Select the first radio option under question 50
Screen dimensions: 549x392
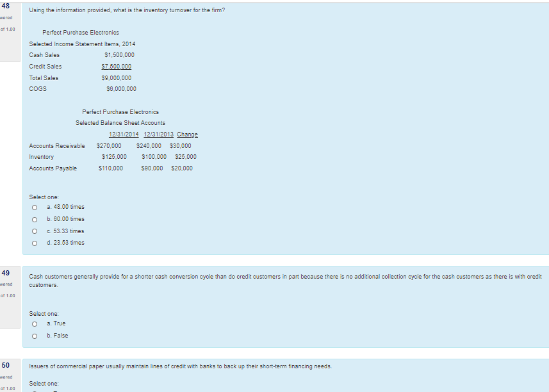35,391
